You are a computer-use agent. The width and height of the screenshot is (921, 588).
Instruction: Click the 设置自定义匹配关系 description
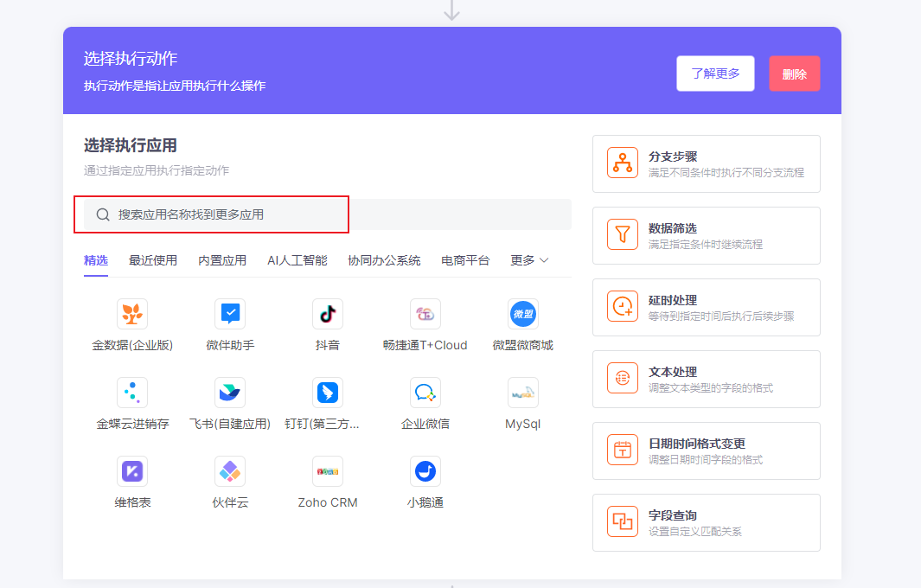695,532
